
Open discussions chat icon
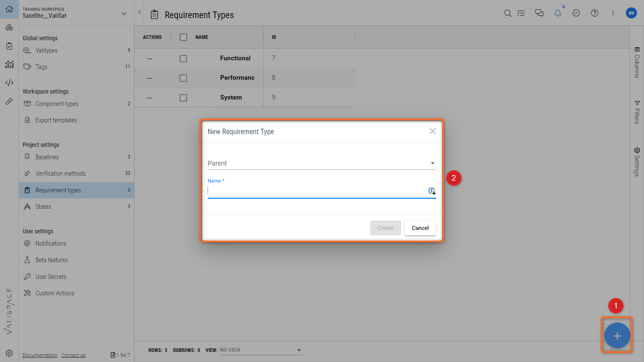tap(539, 13)
